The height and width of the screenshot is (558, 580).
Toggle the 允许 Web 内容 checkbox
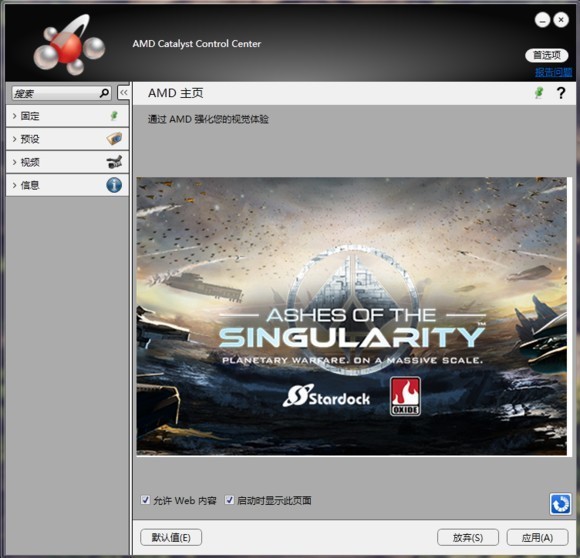pos(145,500)
